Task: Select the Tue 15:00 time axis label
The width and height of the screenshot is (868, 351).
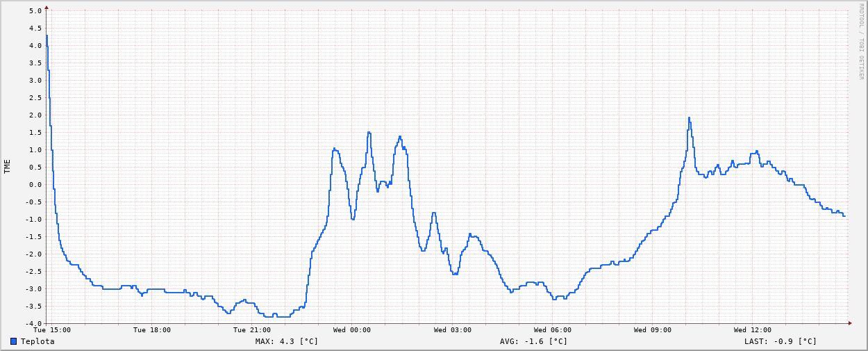Action: (x=52, y=330)
